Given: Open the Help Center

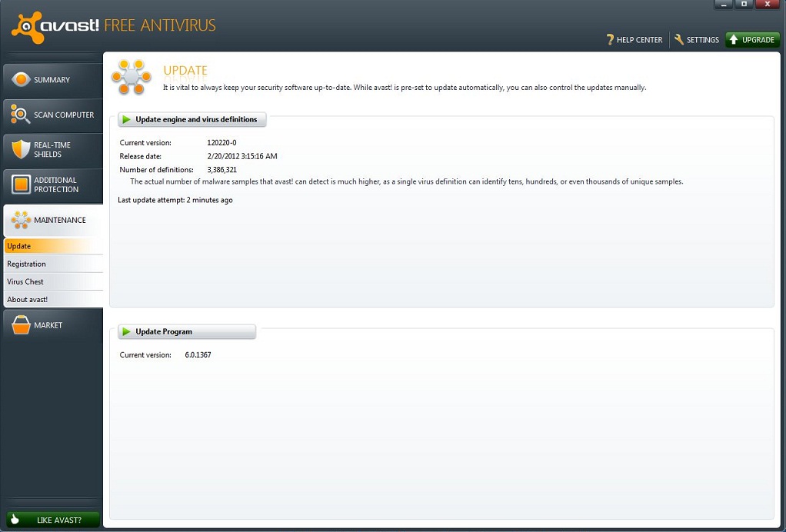Looking at the screenshot, I should pos(634,39).
